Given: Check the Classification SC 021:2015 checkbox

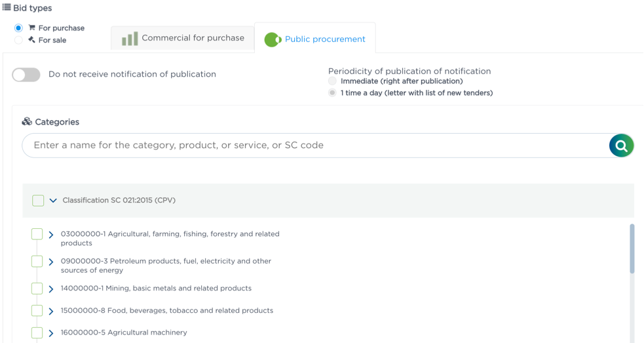Looking at the screenshot, I should (38, 201).
